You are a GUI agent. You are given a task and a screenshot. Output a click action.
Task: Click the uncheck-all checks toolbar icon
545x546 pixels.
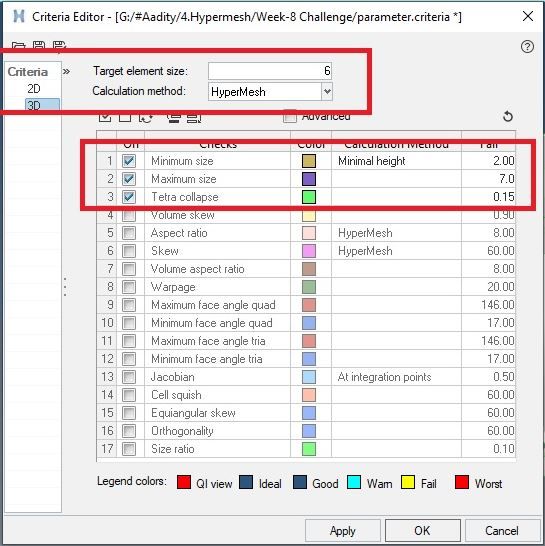point(125,118)
